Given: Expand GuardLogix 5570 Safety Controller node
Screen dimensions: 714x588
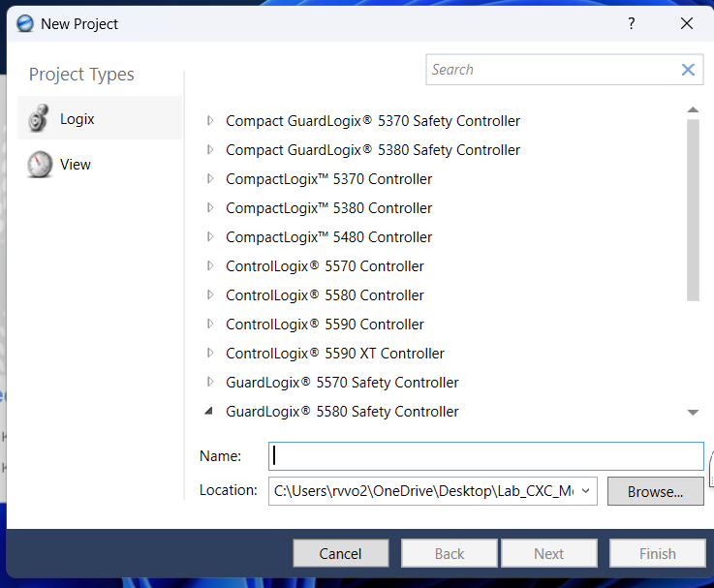Looking at the screenshot, I should [x=210, y=382].
